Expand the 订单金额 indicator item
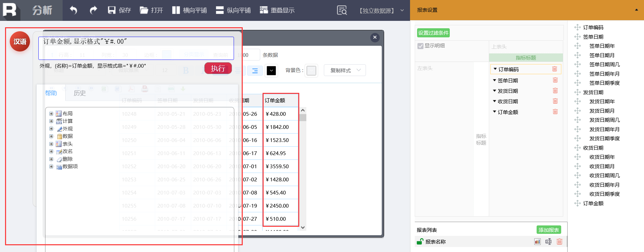This screenshot has height=252, width=644. click(495, 112)
